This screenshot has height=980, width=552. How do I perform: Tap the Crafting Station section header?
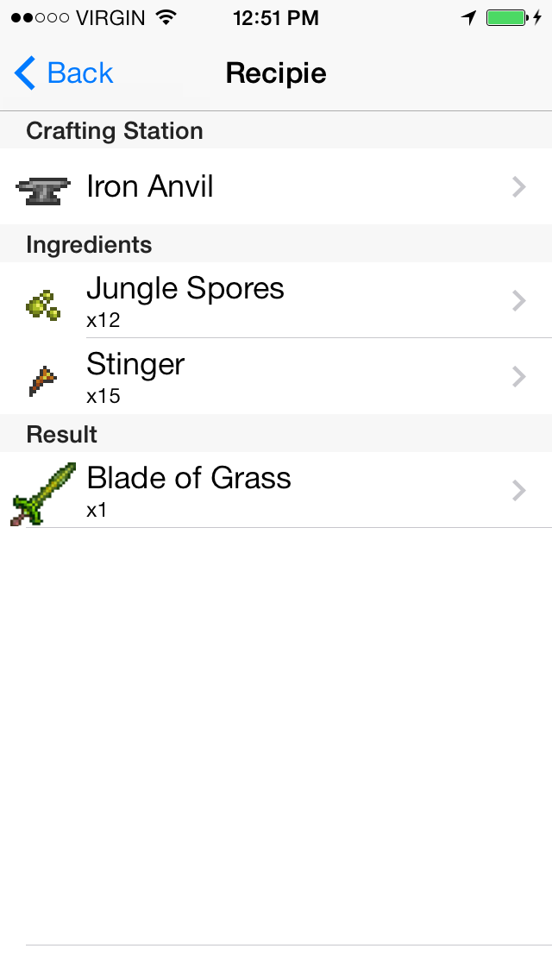click(115, 131)
